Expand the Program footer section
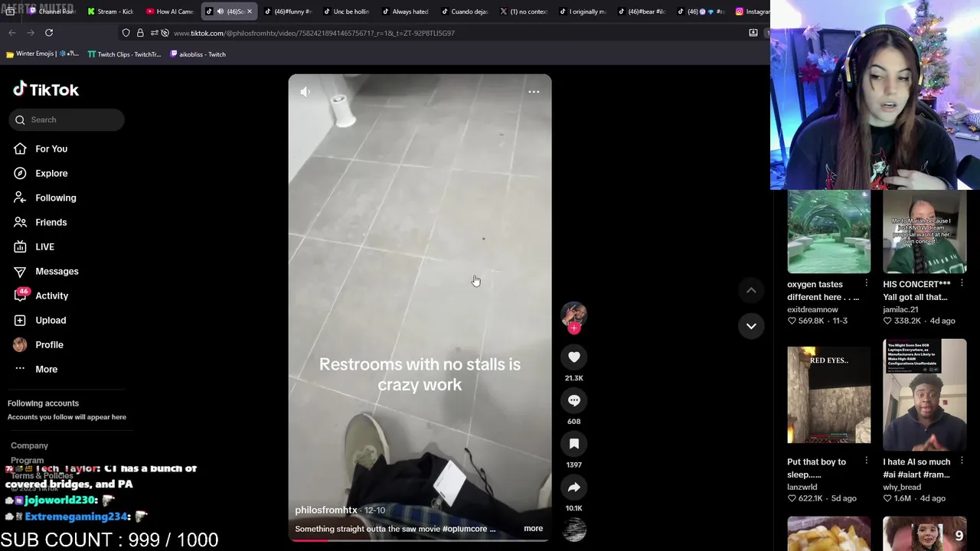 click(x=27, y=461)
